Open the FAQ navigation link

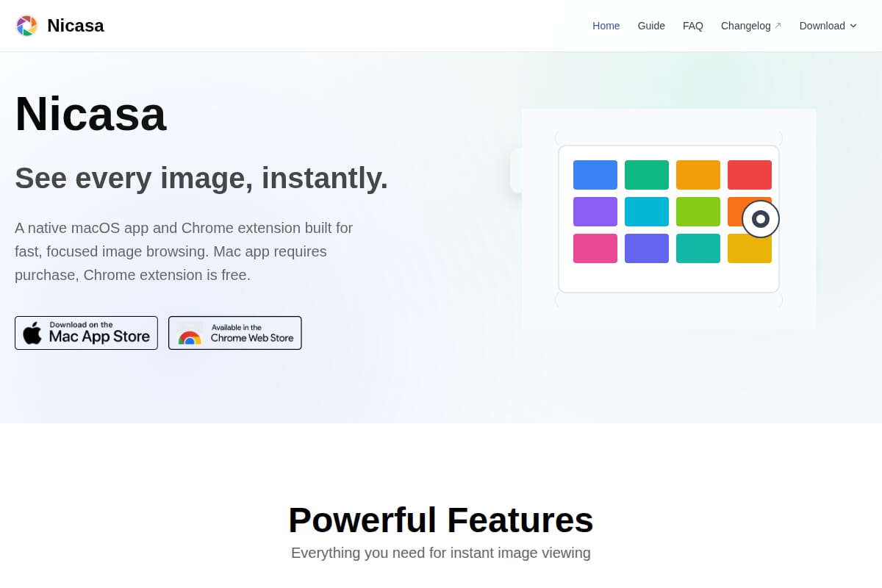[693, 26]
